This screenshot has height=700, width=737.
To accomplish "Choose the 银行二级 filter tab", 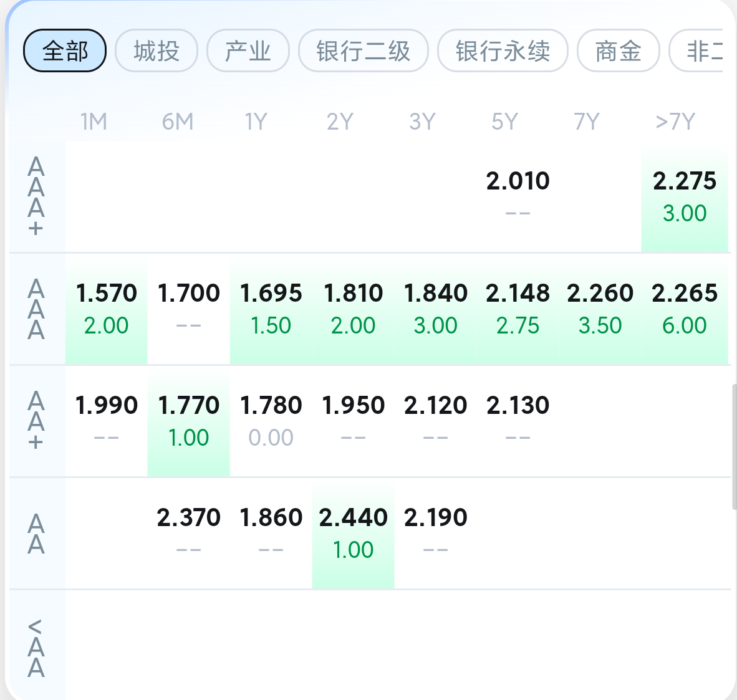I will click(x=364, y=50).
